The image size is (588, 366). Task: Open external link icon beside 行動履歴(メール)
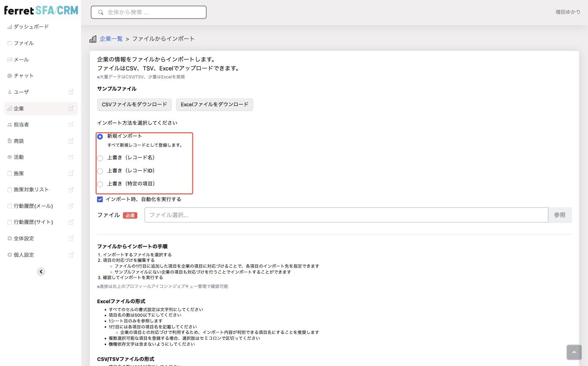71,206
